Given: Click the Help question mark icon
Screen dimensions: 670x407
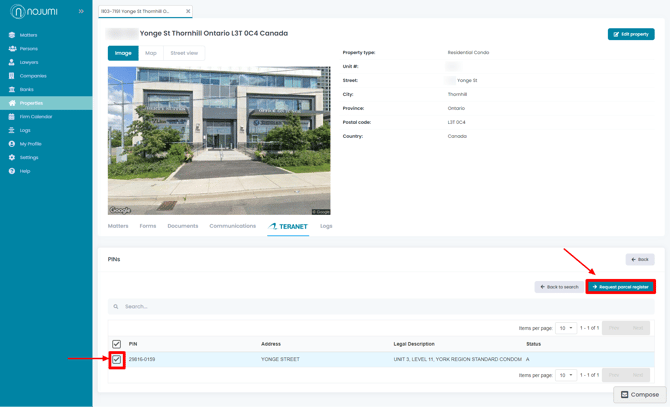Looking at the screenshot, I should tap(12, 171).
